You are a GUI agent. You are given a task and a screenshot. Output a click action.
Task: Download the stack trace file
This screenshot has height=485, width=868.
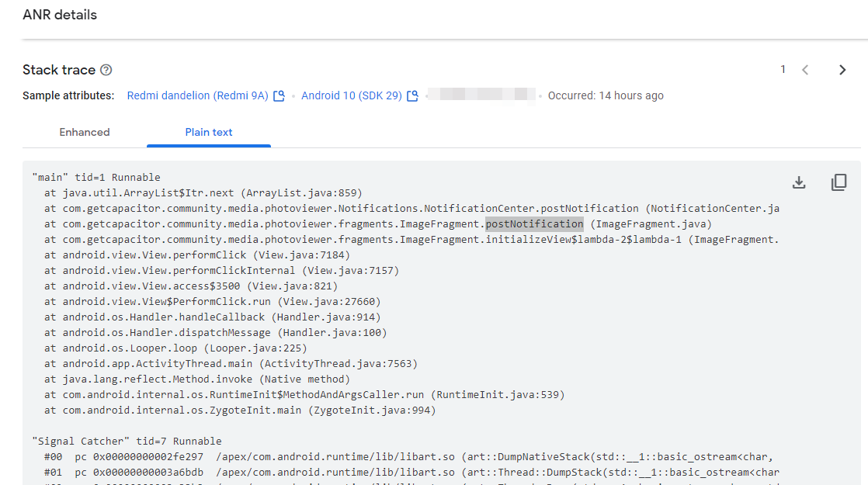(798, 182)
